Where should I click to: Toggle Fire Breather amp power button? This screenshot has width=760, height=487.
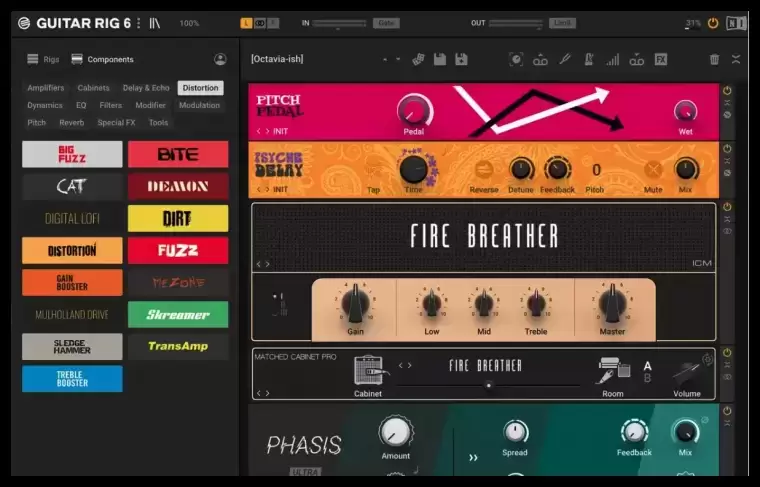(x=727, y=207)
